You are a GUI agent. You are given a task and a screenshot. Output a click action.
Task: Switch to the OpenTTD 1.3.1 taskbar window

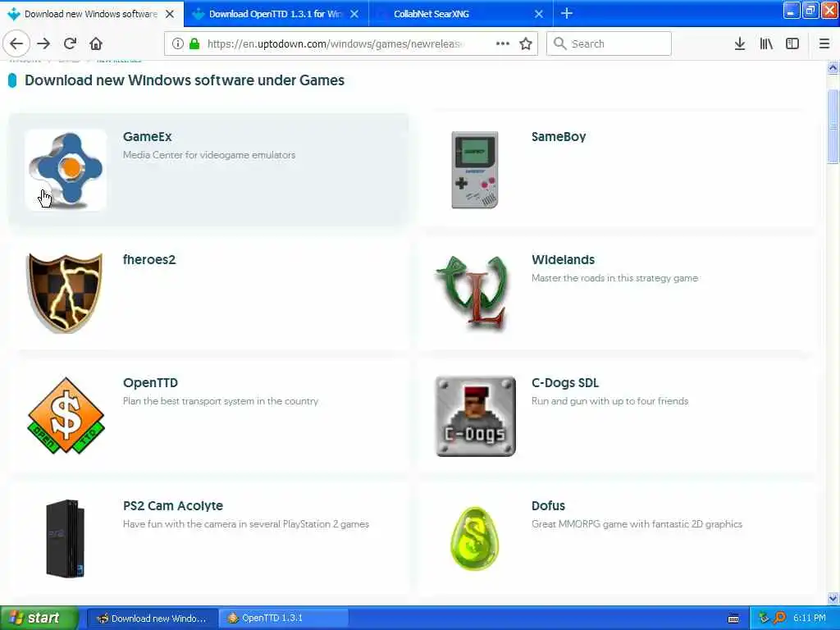click(x=284, y=619)
